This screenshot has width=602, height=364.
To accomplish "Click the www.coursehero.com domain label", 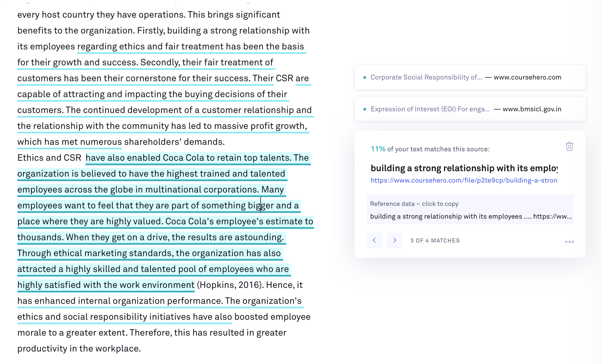I will coord(528,77).
